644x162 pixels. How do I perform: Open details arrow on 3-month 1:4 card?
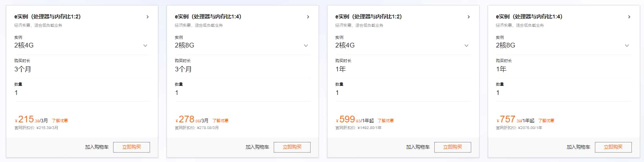click(308, 17)
